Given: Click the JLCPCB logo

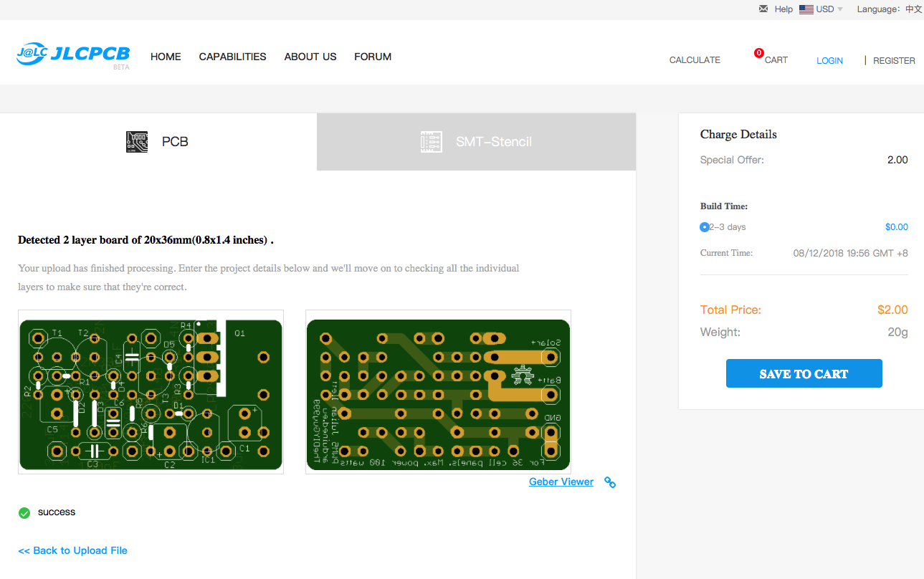Looking at the screenshot, I should 72,54.
